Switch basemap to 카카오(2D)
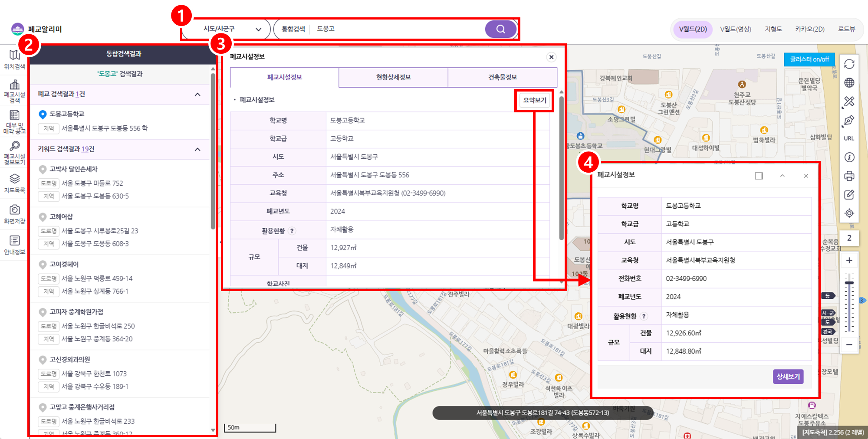The image size is (868, 439). (809, 29)
